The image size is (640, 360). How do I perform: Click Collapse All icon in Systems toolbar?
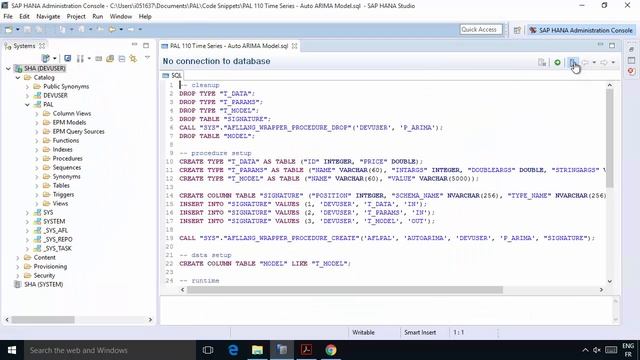click(x=122, y=59)
